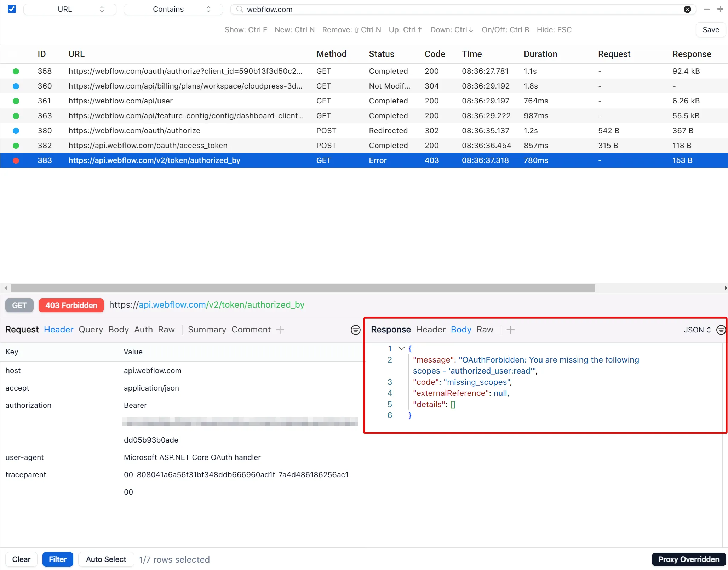The height and width of the screenshot is (570, 728).
Task: Click the Save button
Action: (711, 29)
